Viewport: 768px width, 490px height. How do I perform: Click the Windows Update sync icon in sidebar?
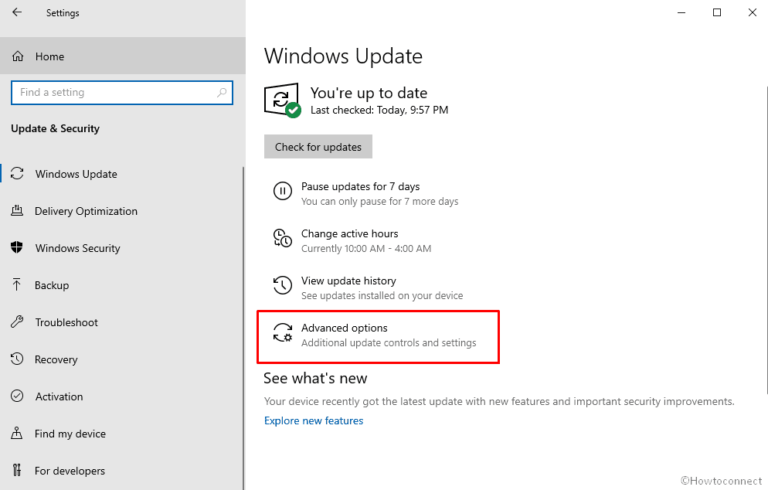coord(17,173)
